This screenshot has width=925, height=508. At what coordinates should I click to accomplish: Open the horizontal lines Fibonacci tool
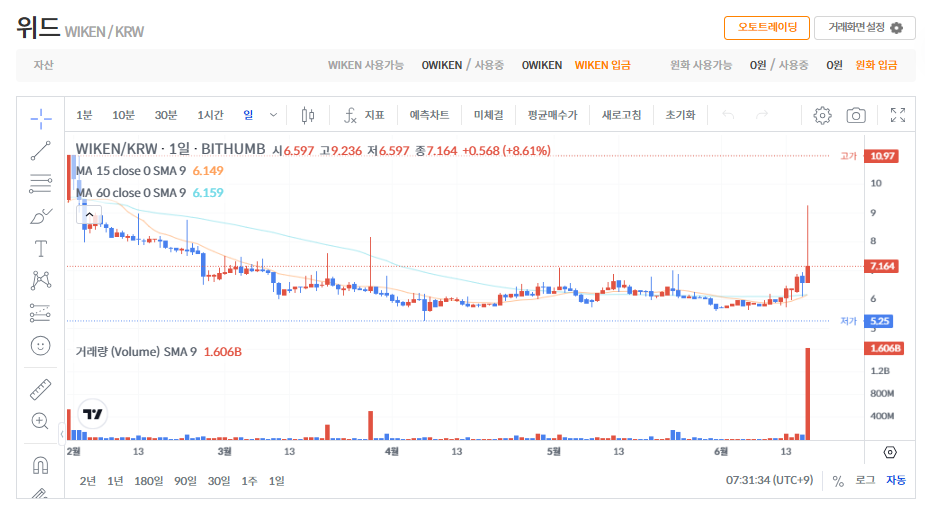(x=41, y=183)
